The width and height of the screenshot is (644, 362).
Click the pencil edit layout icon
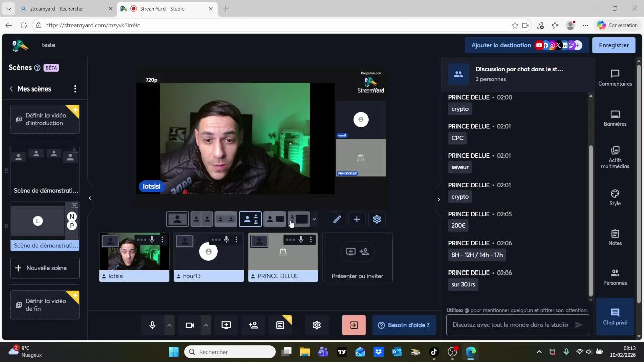click(x=337, y=219)
